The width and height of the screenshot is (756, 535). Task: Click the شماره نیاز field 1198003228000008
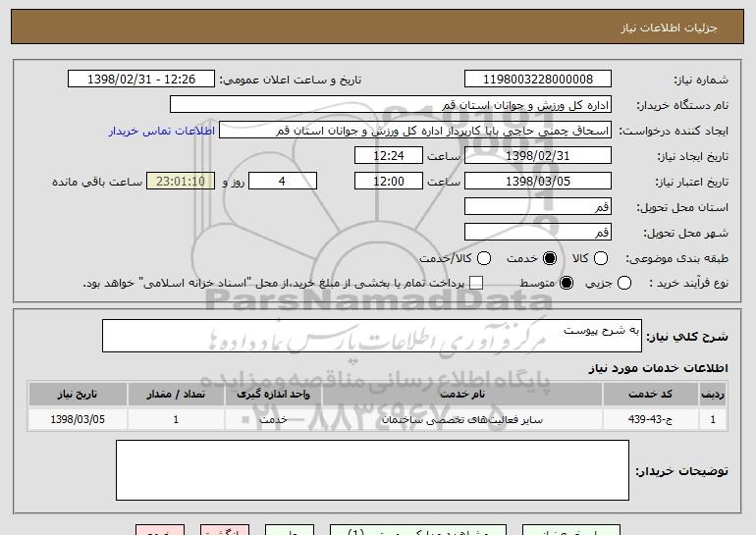pos(538,80)
